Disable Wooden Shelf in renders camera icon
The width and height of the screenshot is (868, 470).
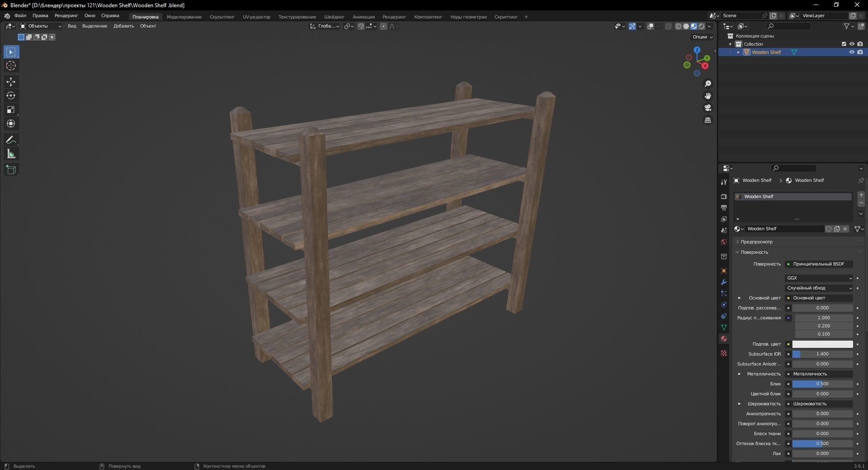click(860, 52)
